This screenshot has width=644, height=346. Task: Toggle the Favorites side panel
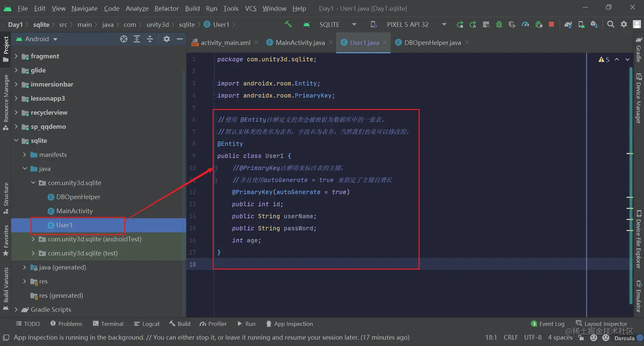pyautogui.click(x=6, y=240)
